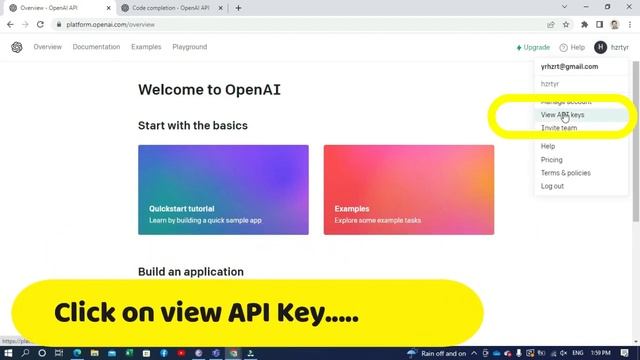
Task: Click the Chrome icon on the taskbar
Action: [x=233, y=353]
